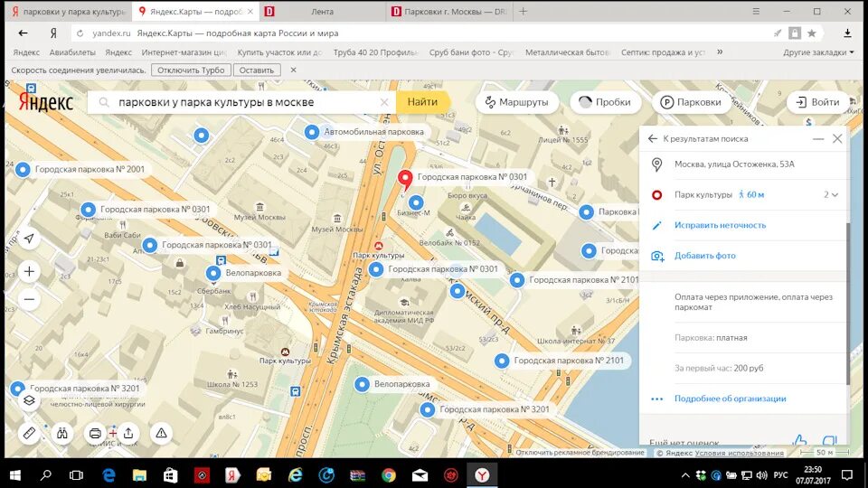Open the Авиабилеты bookmark
The height and width of the screenshot is (488, 868).
point(72,52)
